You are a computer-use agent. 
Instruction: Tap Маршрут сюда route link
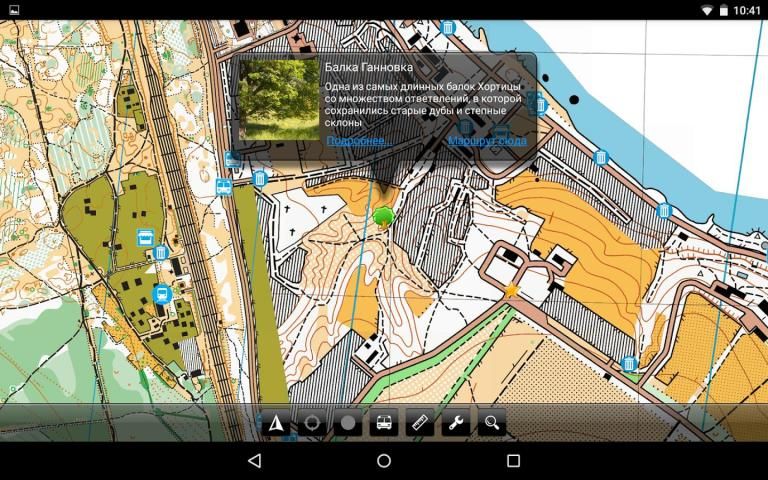[x=486, y=141]
